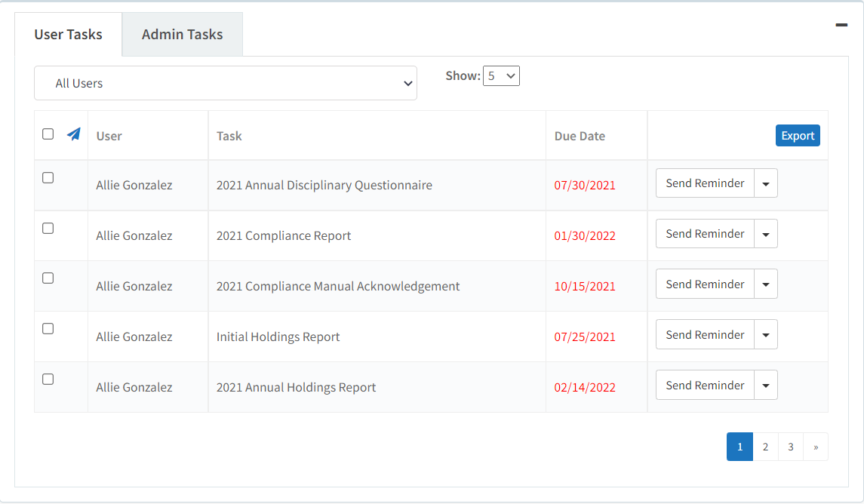Send Reminder for the 2021 Annual Holdings Report
This screenshot has width=864, height=504.
click(704, 385)
